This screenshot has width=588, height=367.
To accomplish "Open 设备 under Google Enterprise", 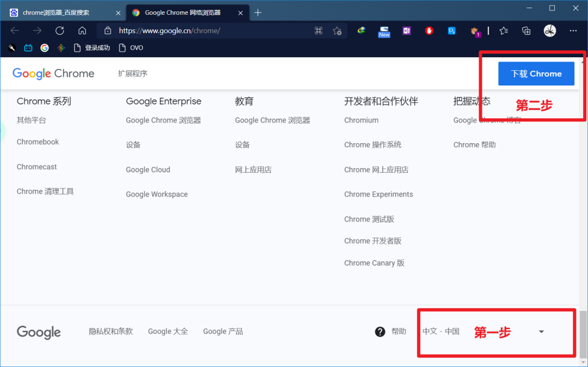I will [x=133, y=145].
